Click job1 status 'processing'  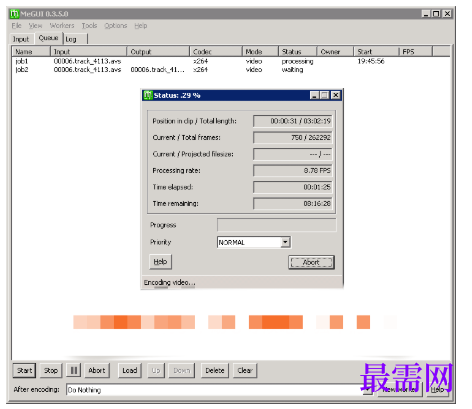pos(297,61)
